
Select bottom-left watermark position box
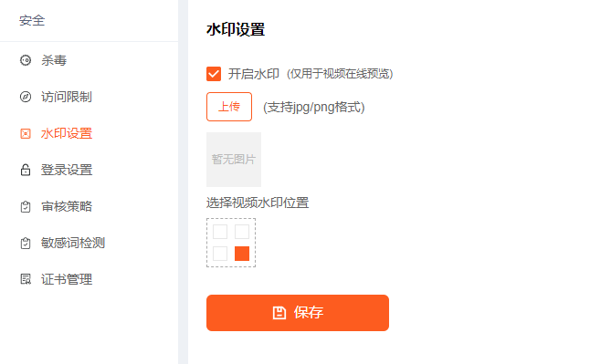point(220,254)
